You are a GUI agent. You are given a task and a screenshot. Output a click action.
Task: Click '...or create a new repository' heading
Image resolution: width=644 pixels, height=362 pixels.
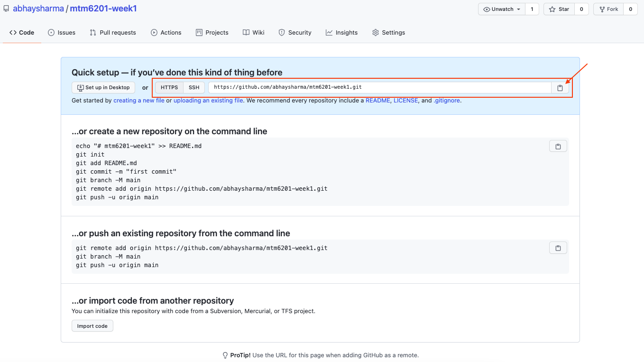pos(169,131)
